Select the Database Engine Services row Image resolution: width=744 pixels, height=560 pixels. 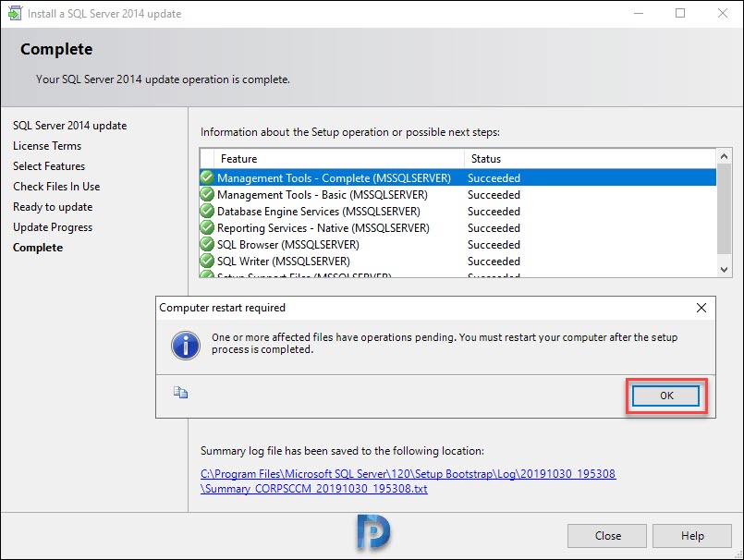(457, 212)
